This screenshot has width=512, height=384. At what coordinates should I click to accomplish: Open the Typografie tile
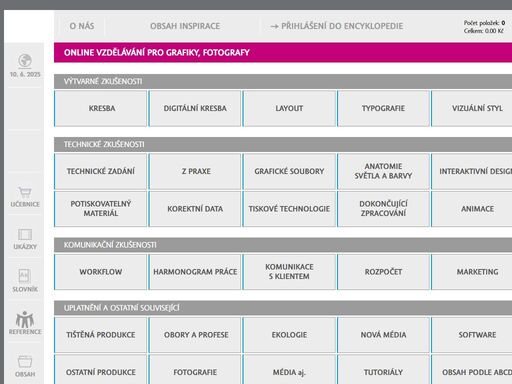click(x=383, y=108)
